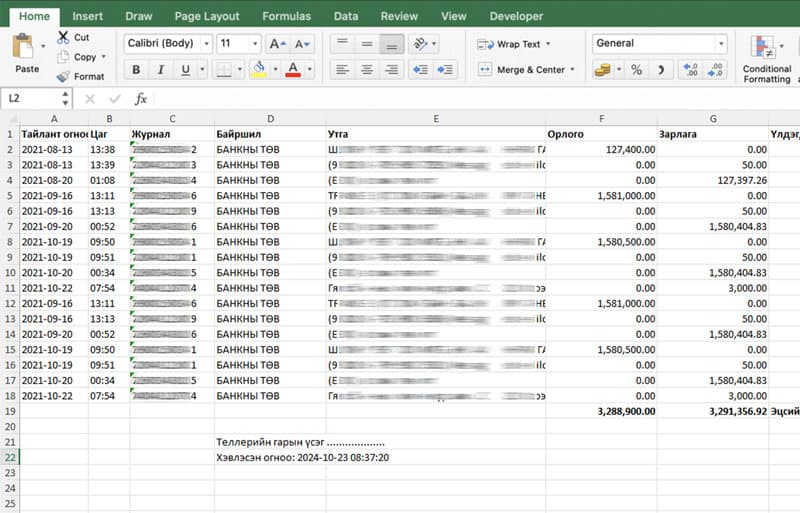The height and width of the screenshot is (513, 800).
Task: Open the Page Layout tab
Action: pyautogui.click(x=207, y=16)
